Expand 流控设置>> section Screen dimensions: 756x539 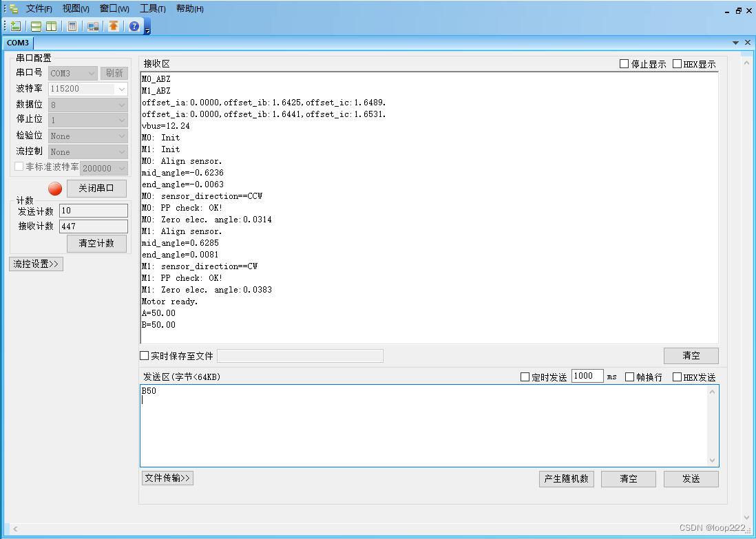(36, 264)
